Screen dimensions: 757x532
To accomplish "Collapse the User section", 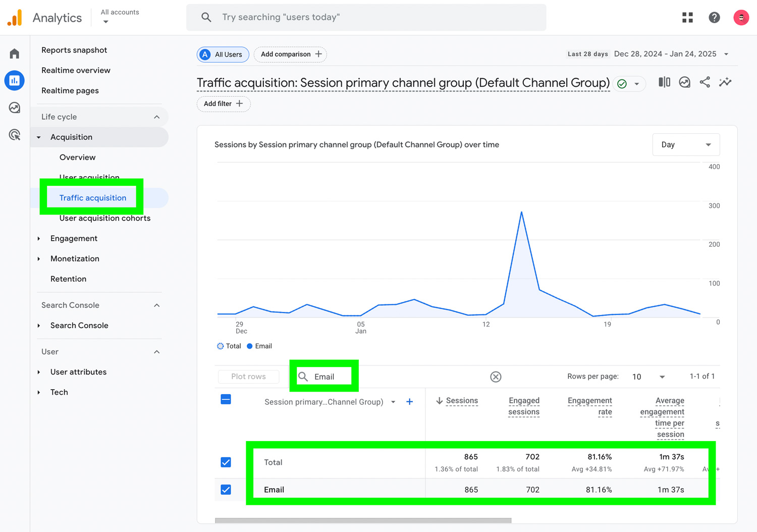I will coord(157,352).
